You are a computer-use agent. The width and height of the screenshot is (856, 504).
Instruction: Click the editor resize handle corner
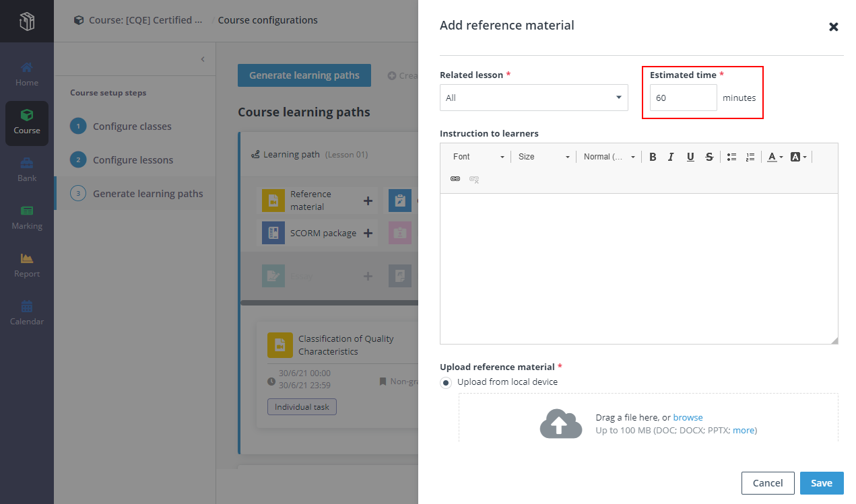pos(834,340)
